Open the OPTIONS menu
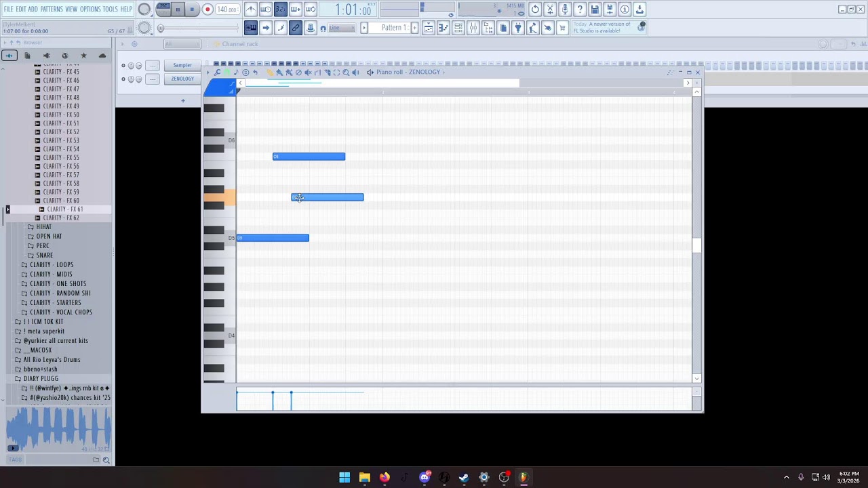Image resolution: width=868 pixels, height=488 pixels. pyautogui.click(x=90, y=9)
